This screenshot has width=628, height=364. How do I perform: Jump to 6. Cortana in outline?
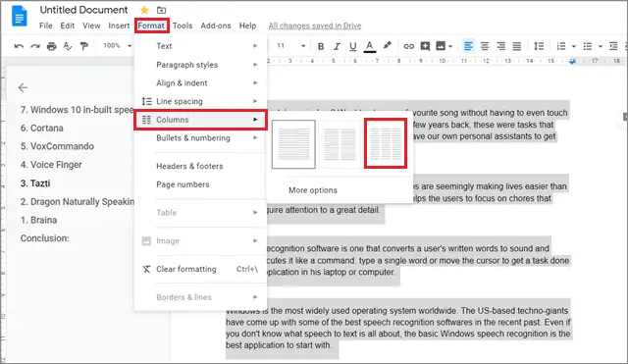click(42, 129)
